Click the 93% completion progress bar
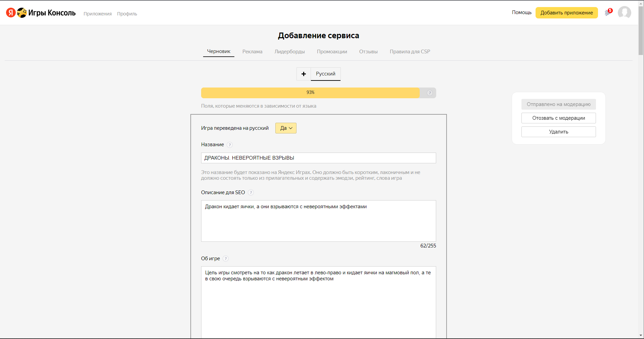The image size is (644, 339). tap(311, 93)
